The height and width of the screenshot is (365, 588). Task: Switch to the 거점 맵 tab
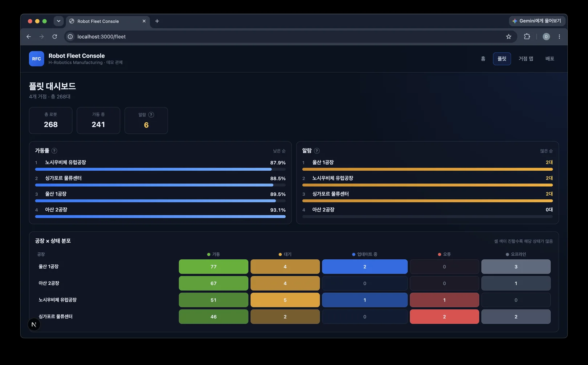(x=526, y=59)
